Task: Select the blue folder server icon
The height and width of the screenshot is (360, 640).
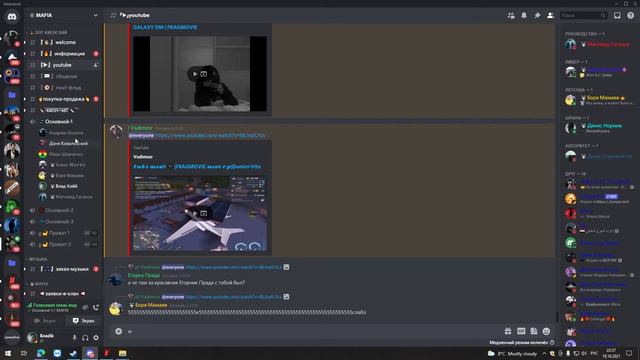Action: [x=12, y=95]
